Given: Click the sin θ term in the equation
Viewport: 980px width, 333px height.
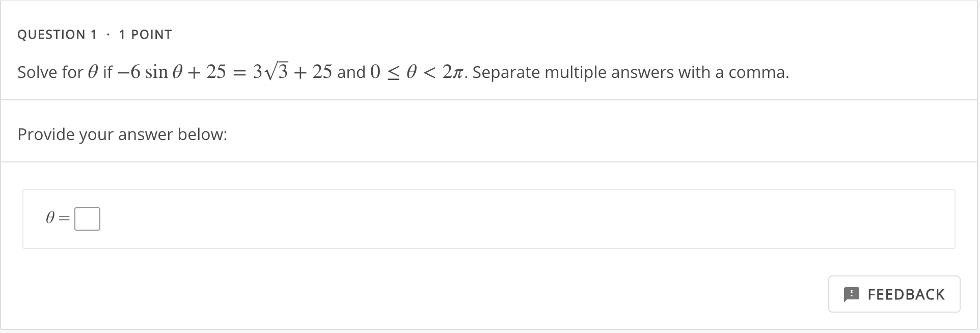Looking at the screenshot, I should tap(163, 72).
